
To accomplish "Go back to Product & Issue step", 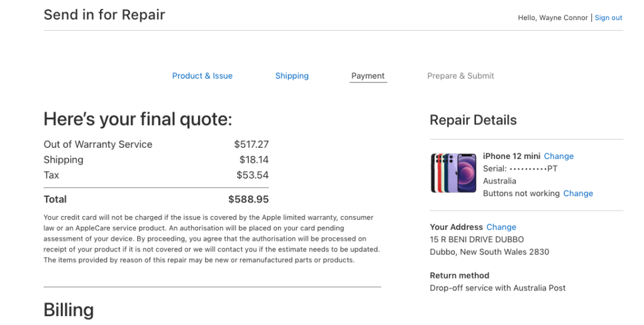I will pyautogui.click(x=202, y=76).
